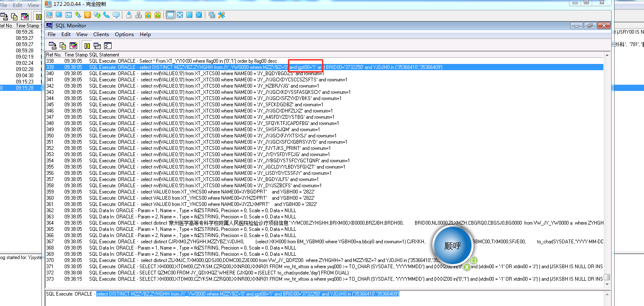Select the row containing 'JY_DYJSZBCFS'
The image size is (644, 306).
(x=324, y=186)
